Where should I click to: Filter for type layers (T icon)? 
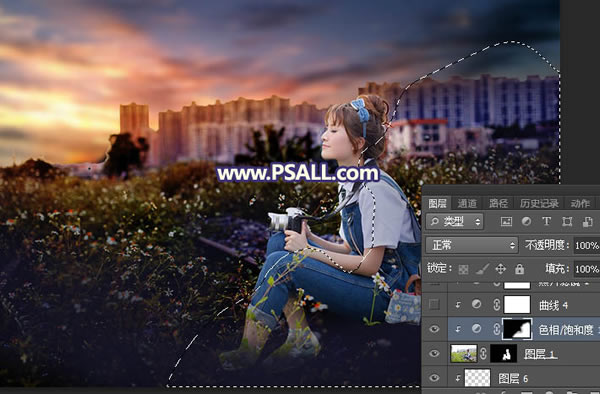[x=546, y=221]
